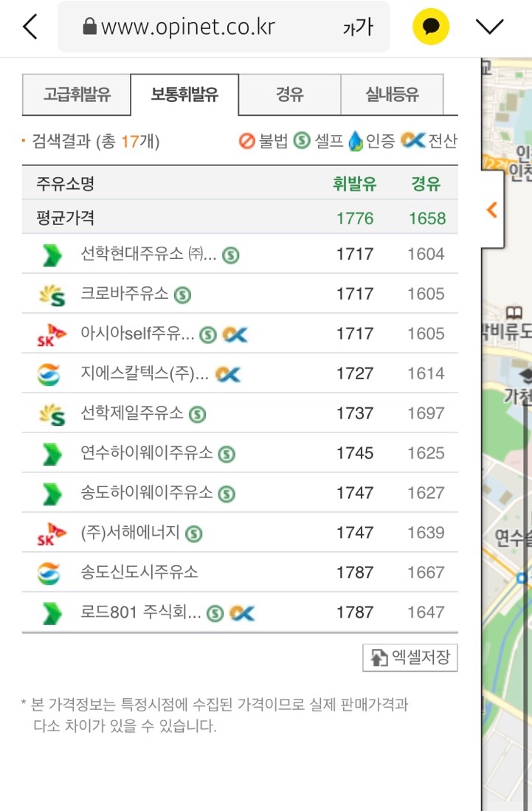Sort by 경유 column header
The height and width of the screenshot is (811, 532).
click(x=426, y=184)
